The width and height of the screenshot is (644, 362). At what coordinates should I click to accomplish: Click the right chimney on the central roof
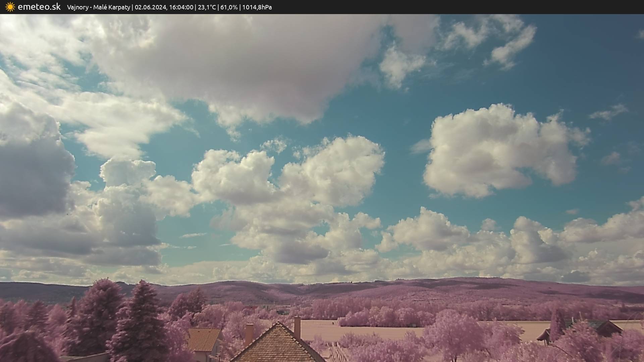point(297,327)
